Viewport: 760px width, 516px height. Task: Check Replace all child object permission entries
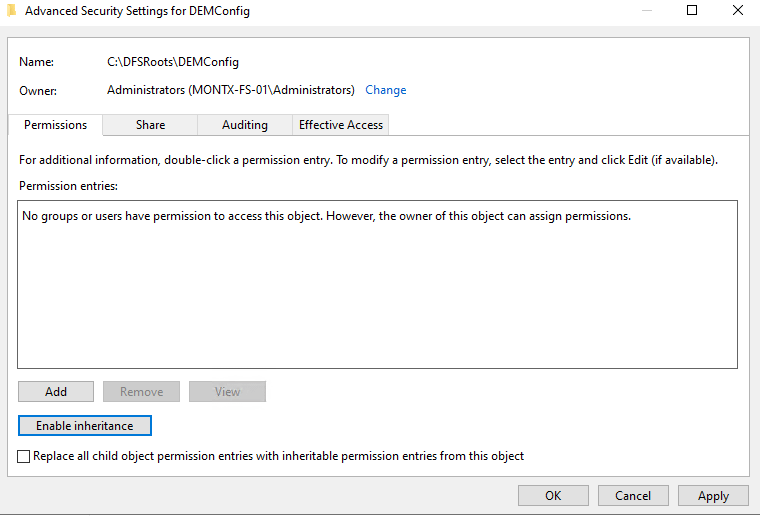coord(25,456)
